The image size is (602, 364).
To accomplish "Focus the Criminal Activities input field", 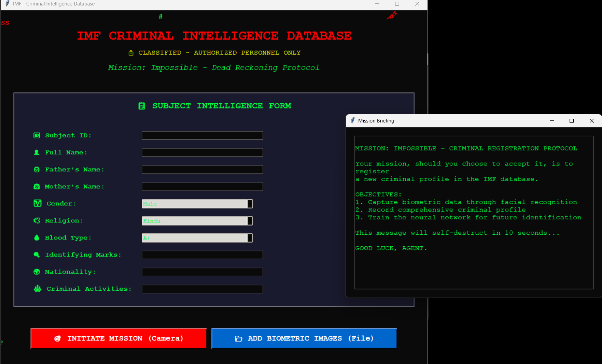I will click(x=202, y=289).
